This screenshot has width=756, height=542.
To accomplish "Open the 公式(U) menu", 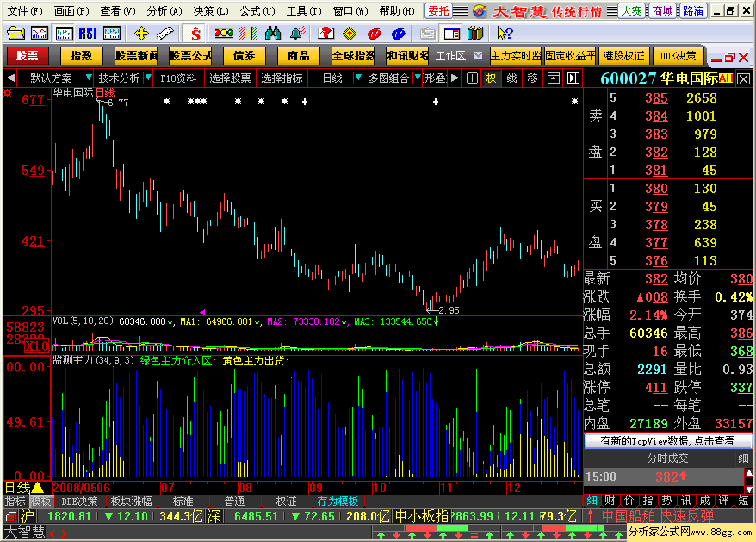I will coord(257,10).
